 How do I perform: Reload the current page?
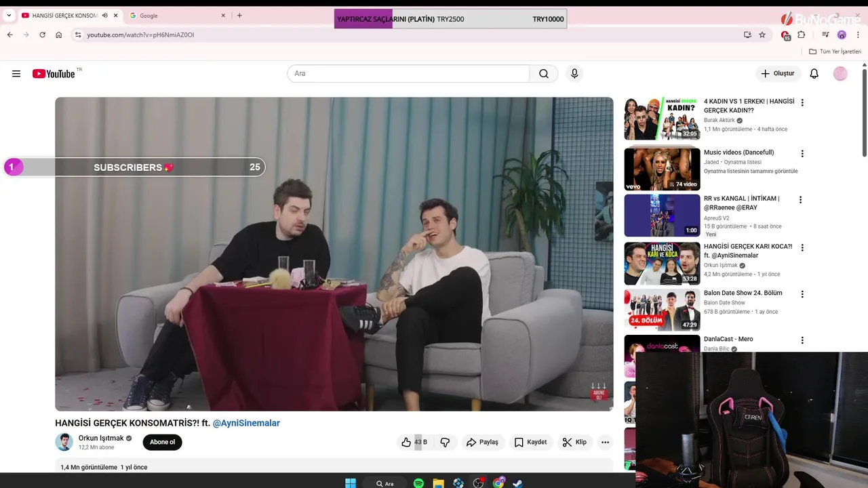point(42,35)
